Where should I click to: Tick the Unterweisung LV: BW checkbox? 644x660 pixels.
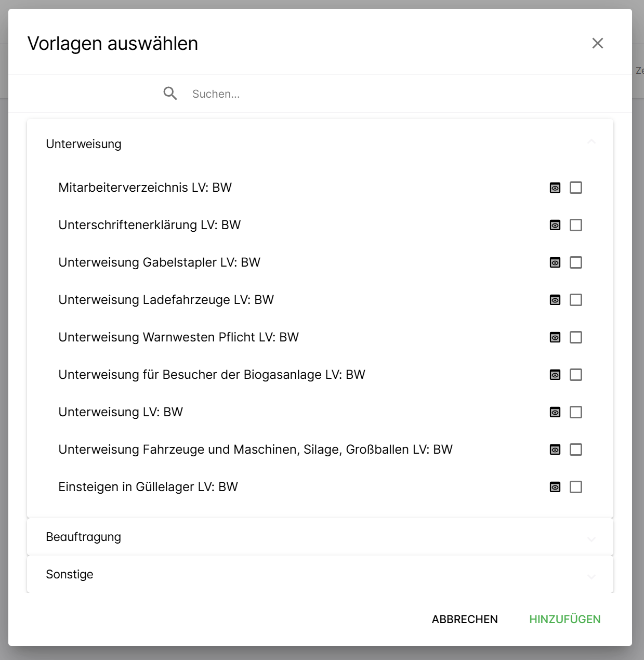coord(576,412)
